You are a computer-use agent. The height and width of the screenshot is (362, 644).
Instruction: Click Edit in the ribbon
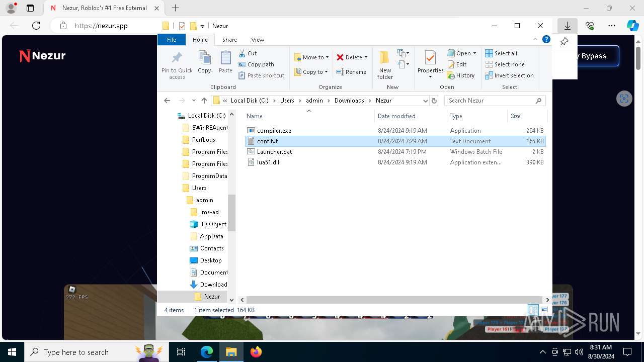click(457, 64)
